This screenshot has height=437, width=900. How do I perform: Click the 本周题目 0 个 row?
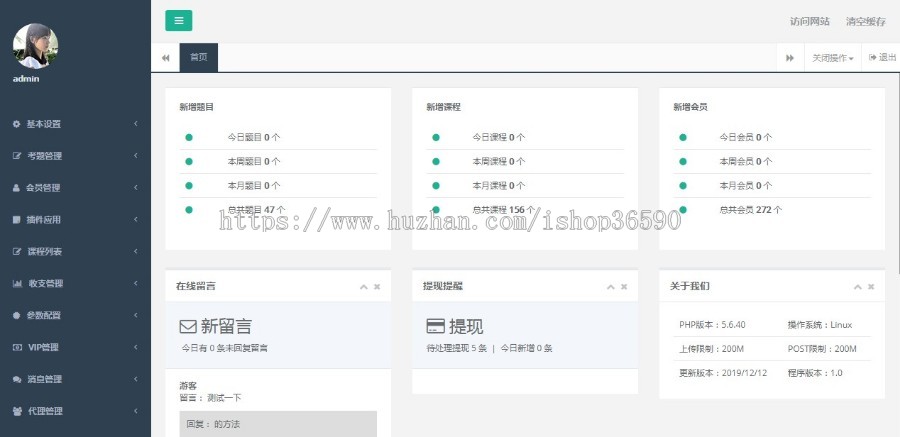(278, 161)
